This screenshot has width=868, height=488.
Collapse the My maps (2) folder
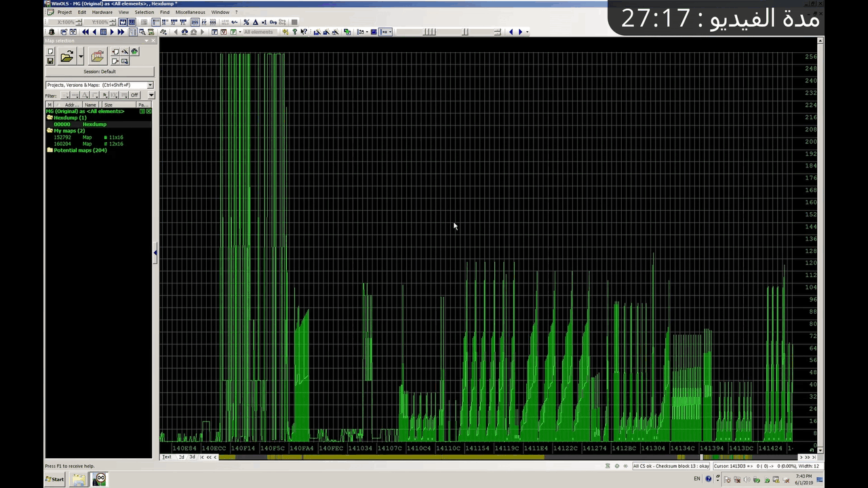click(50, 131)
